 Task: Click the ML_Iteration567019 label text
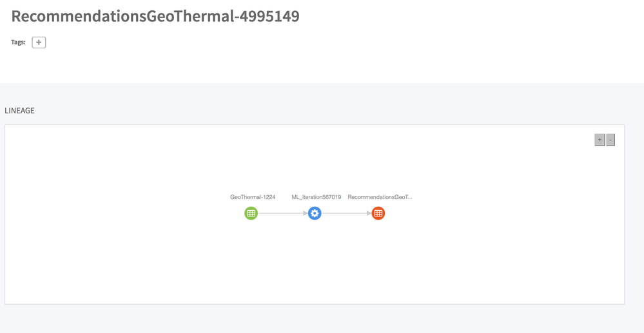(x=316, y=197)
